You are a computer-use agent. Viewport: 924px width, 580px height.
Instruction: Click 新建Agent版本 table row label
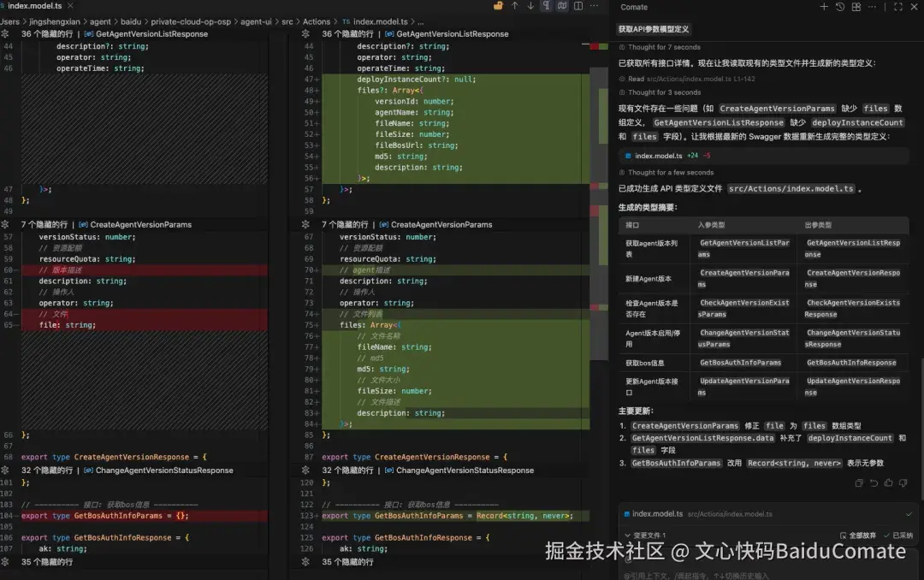[649, 279]
